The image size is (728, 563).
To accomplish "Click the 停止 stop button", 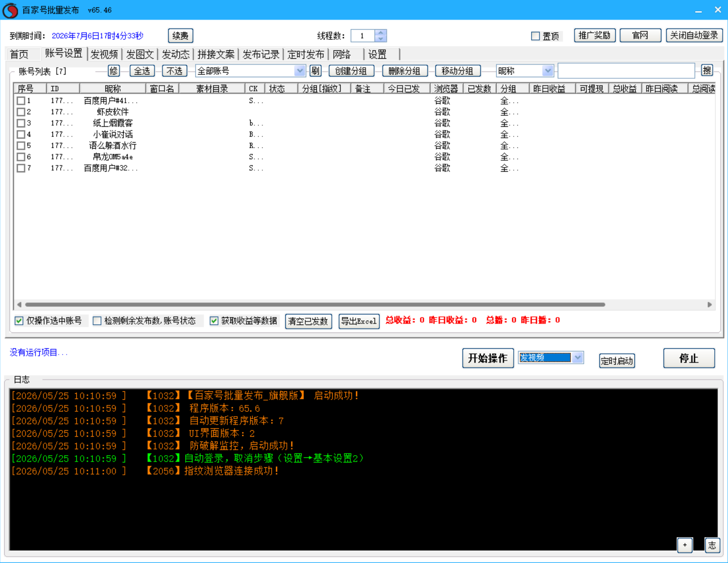I will tap(689, 358).
